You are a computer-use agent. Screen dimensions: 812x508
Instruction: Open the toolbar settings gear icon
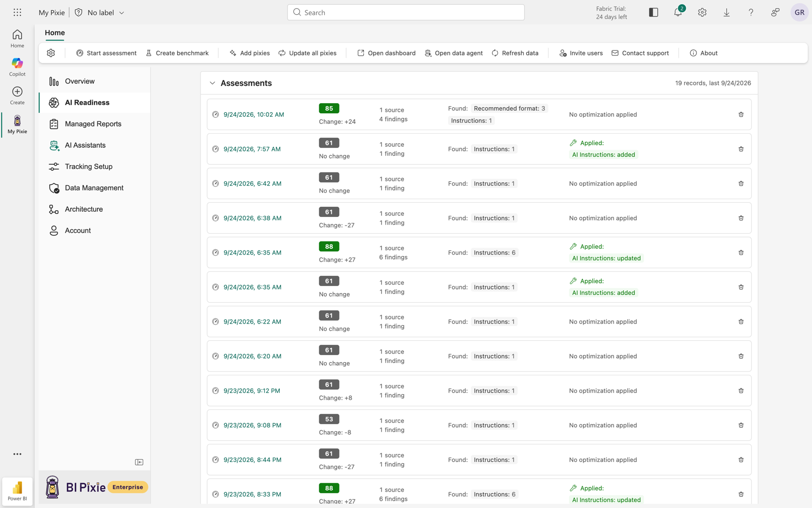(x=51, y=53)
